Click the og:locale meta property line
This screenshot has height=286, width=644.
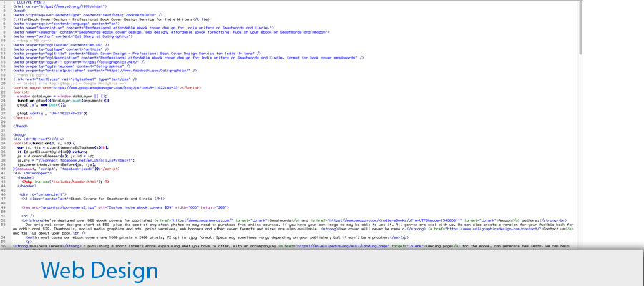61,44
